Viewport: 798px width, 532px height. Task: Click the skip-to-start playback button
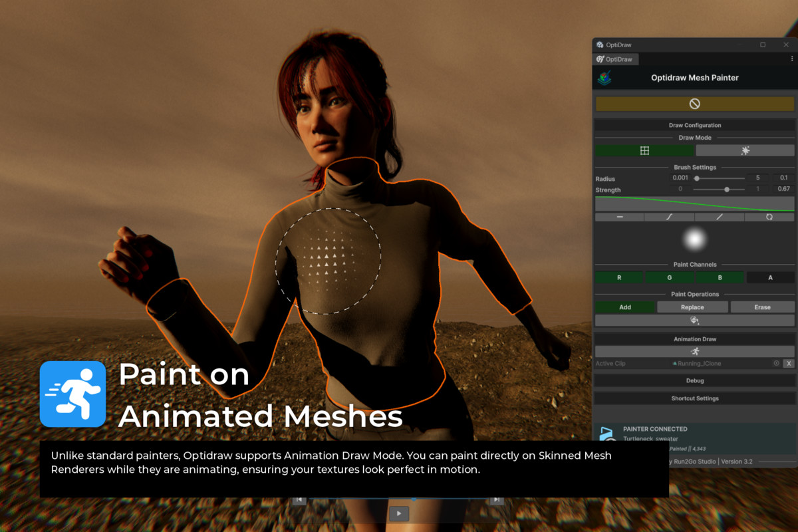[299, 500]
